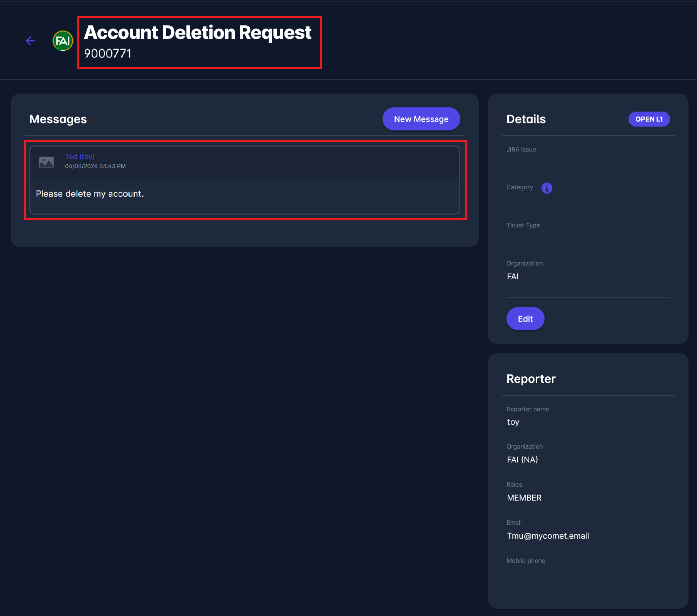This screenshot has width=697, height=616.
Task: Click the FAI value under Details Organization
Action: 513,277
